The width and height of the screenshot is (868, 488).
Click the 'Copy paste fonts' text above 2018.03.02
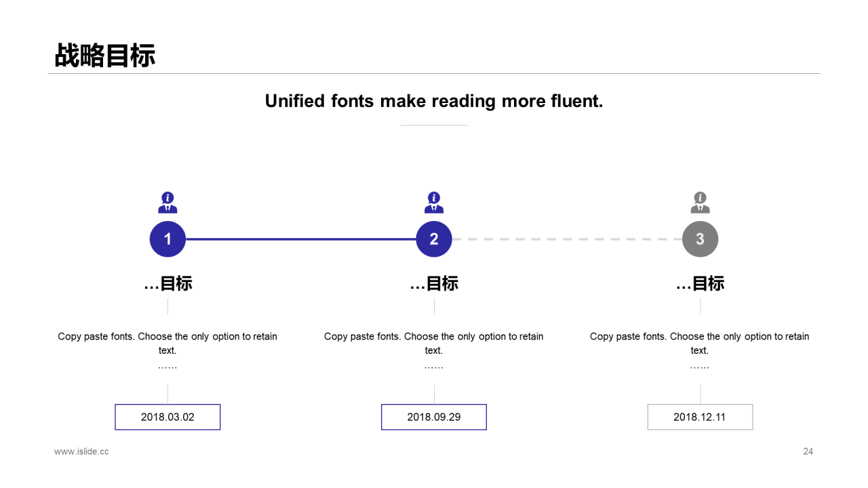click(x=167, y=350)
